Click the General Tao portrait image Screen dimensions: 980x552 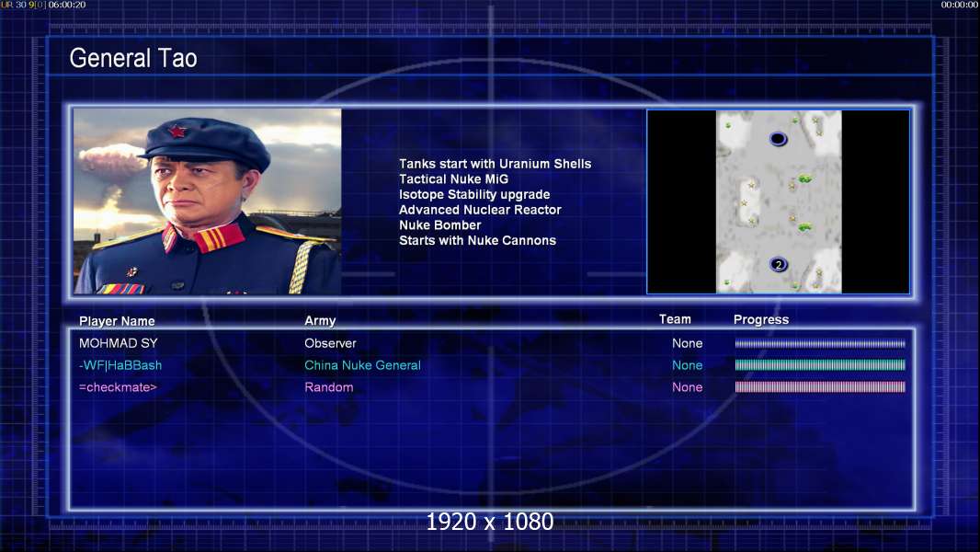pos(208,201)
